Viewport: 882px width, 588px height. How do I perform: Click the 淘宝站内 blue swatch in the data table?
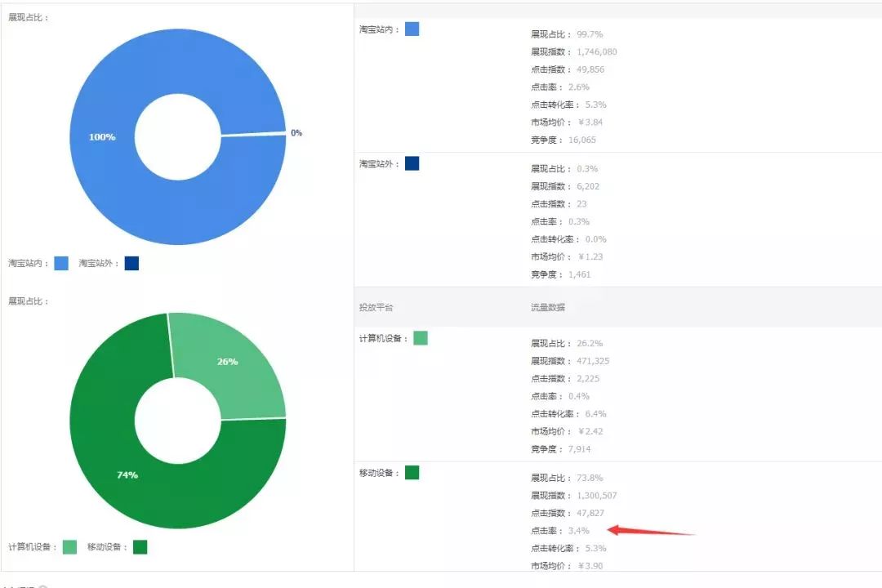(412, 29)
